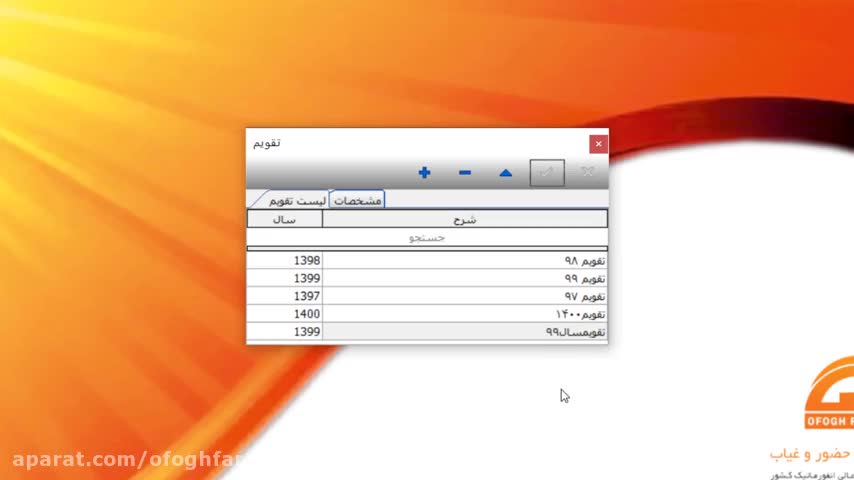Viewport: 854px width, 480px height.
Task: Click the blue plus add record icon
Action: [x=424, y=173]
